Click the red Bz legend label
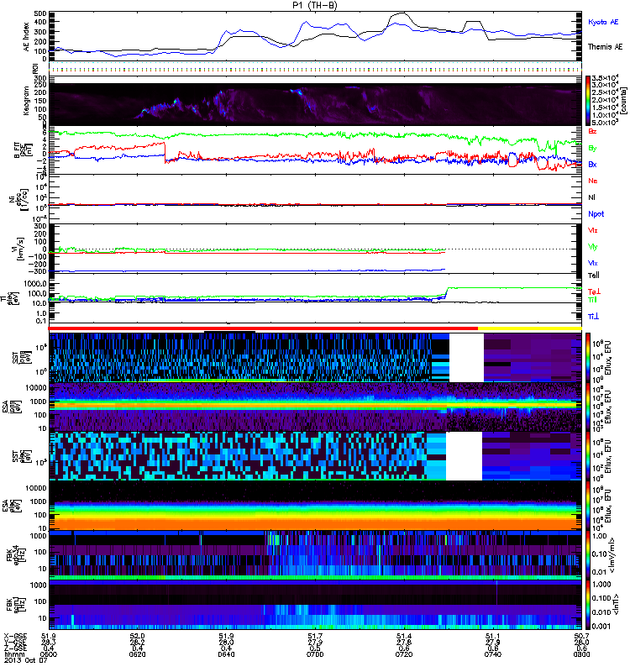The image size is (630, 672). pyautogui.click(x=592, y=131)
